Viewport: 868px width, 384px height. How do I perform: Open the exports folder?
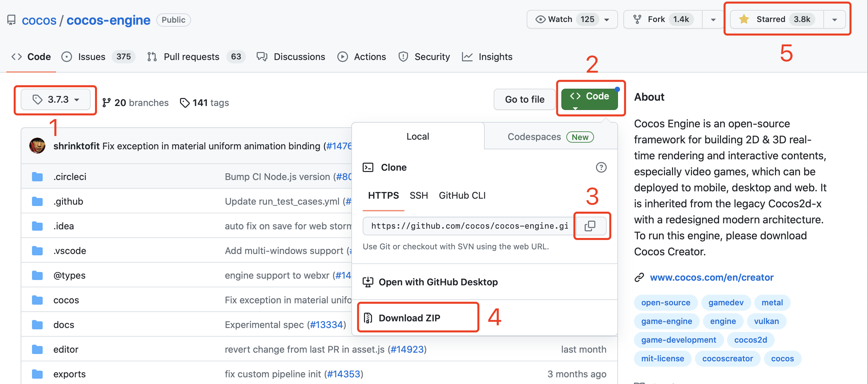click(69, 374)
